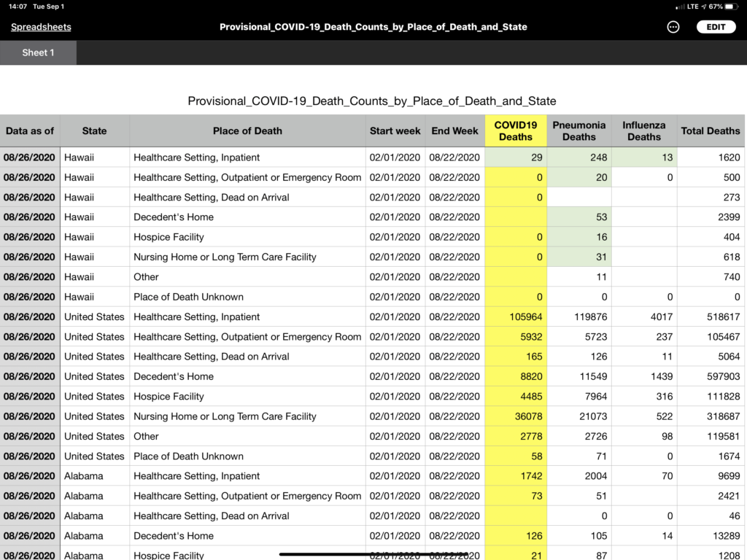Select United States Decedent's Home place cell
The width and height of the screenshot is (747, 560).
247,377
